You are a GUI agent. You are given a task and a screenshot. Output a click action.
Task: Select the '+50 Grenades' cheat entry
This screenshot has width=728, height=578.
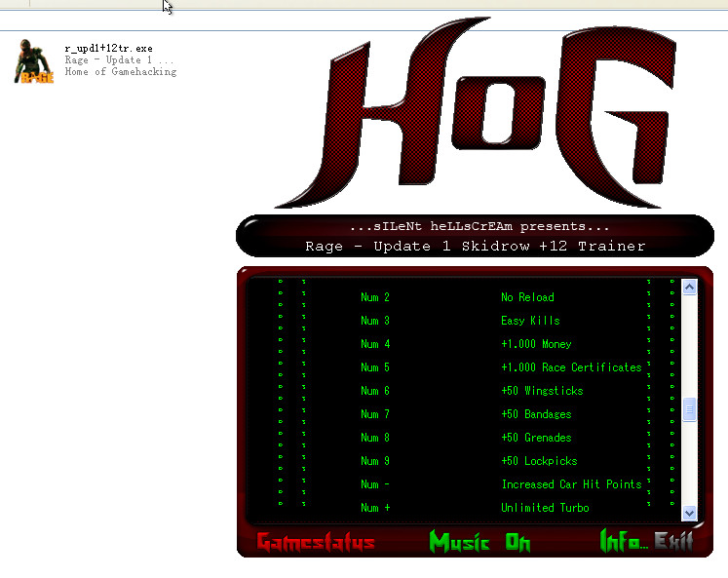pyautogui.click(x=536, y=438)
